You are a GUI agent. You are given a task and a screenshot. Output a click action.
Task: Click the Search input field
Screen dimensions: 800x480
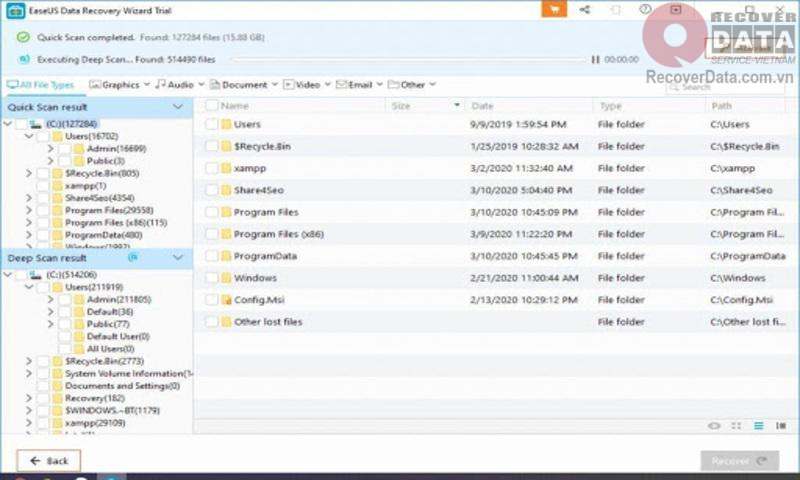tap(724, 87)
